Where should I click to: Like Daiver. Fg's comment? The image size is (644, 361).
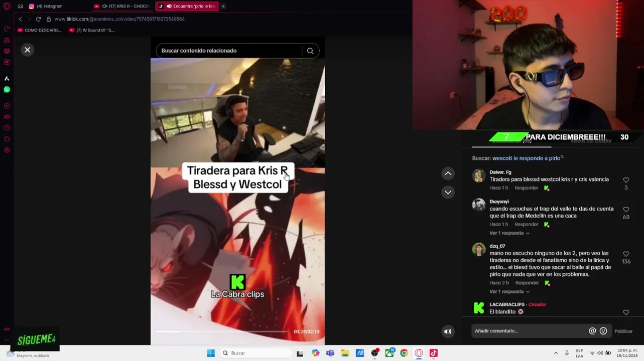pos(626,180)
